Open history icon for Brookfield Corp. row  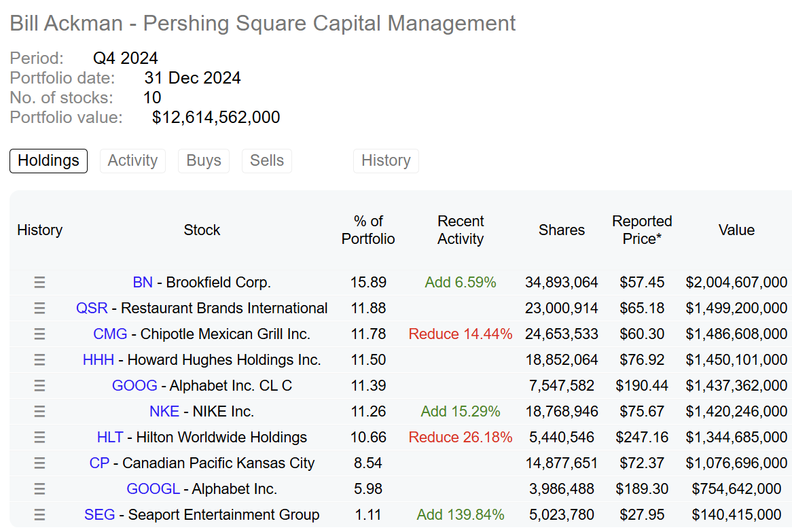pos(39,282)
